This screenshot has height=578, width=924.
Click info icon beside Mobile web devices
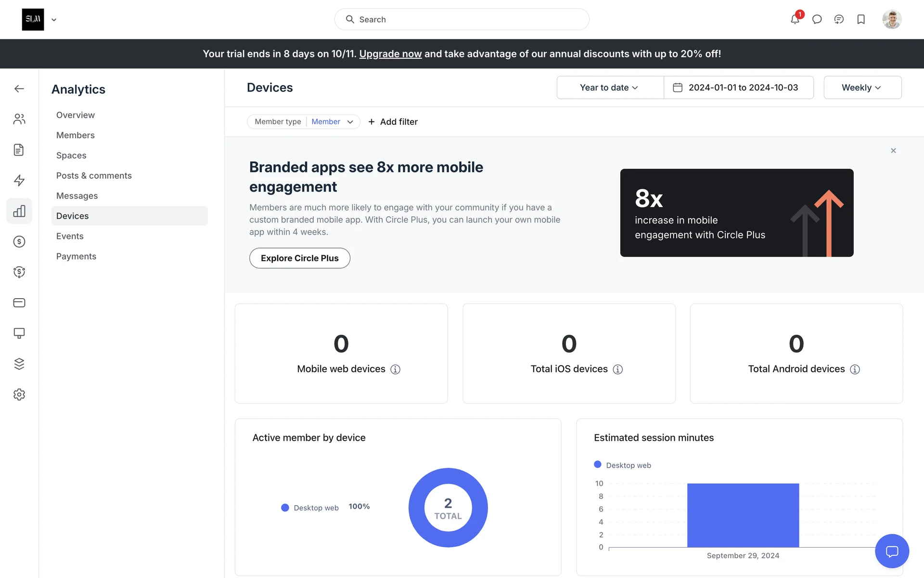(395, 369)
